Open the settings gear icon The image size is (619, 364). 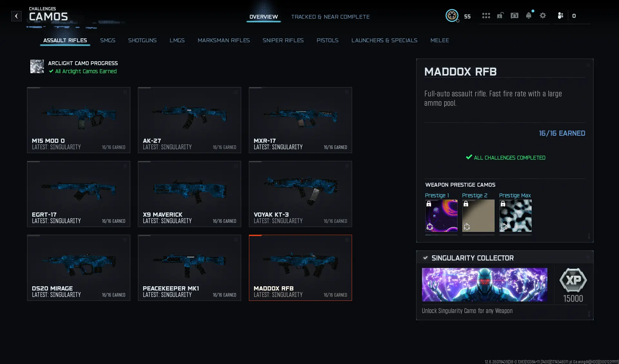click(543, 15)
